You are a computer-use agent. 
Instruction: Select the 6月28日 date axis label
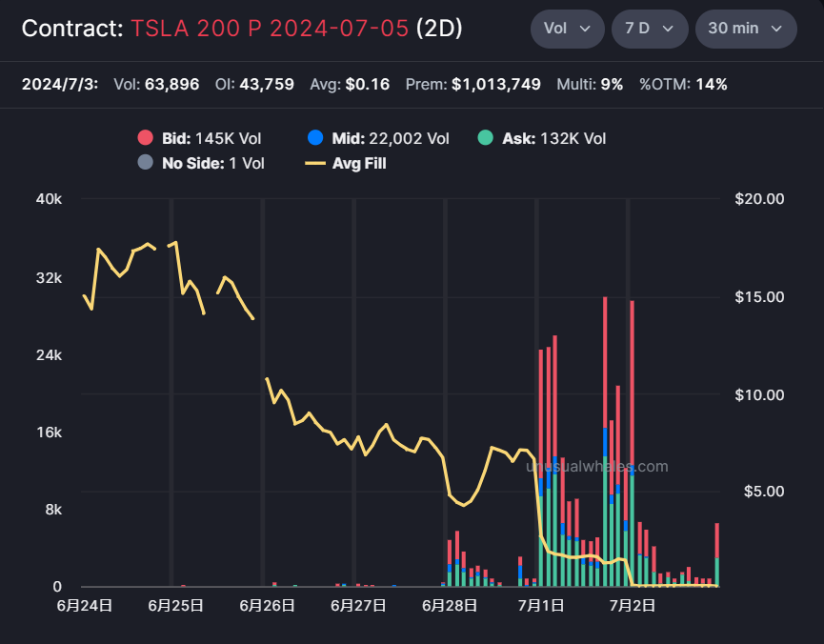click(450, 606)
